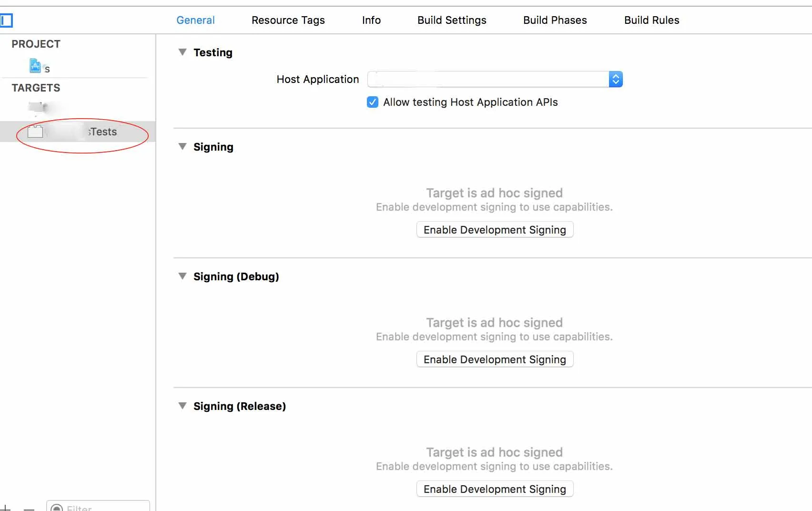The height and width of the screenshot is (511, 812).
Task: Toggle Allow testing Host Application APIs checkbox
Action: click(373, 102)
